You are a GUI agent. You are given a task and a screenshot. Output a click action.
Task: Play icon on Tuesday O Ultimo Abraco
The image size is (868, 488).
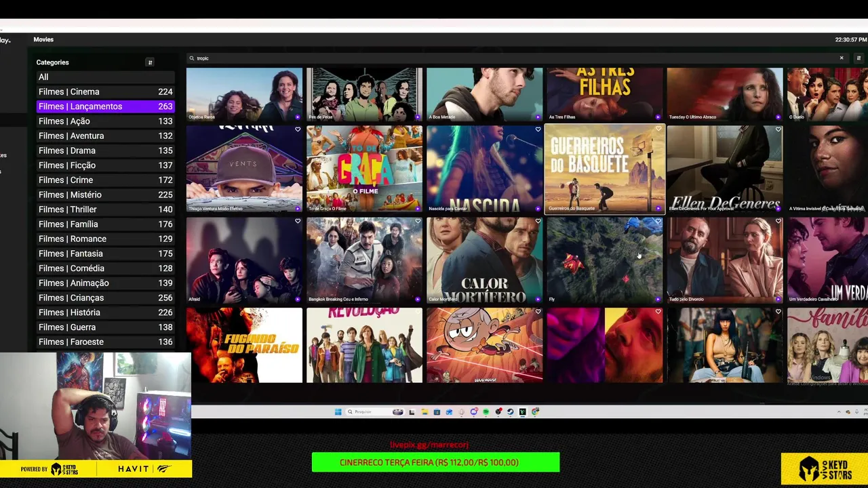click(777, 117)
